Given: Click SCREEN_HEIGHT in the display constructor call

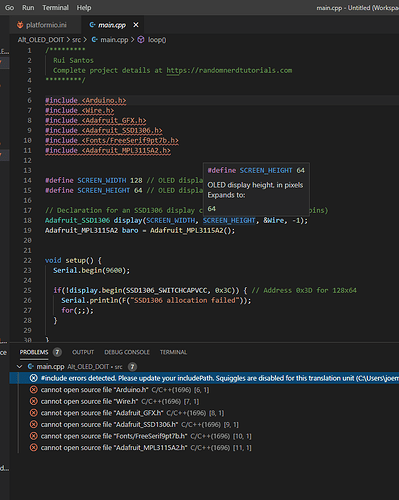Looking at the screenshot, I should point(229,220).
